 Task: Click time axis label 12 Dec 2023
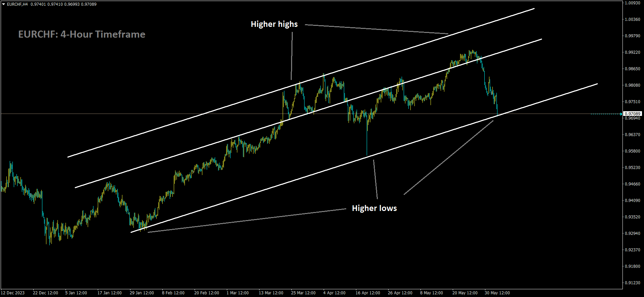[x=13, y=293]
